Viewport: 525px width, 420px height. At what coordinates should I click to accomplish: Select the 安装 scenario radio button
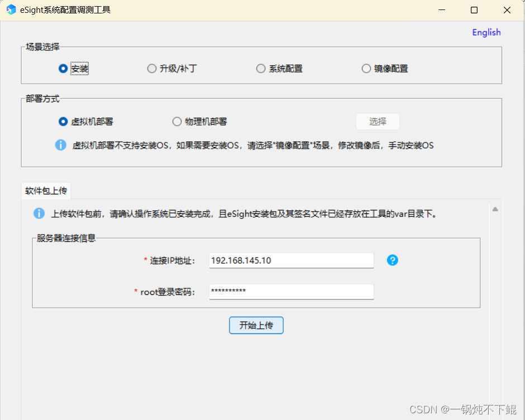[63, 68]
